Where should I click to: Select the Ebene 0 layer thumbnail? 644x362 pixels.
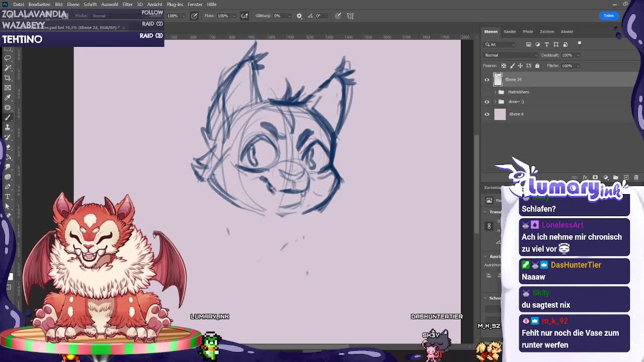tap(500, 114)
